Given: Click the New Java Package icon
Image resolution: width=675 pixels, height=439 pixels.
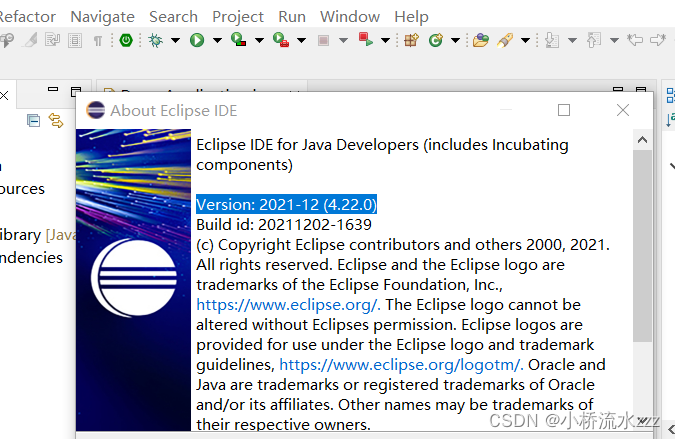Looking at the screenshot, I should tap(412, 40).
